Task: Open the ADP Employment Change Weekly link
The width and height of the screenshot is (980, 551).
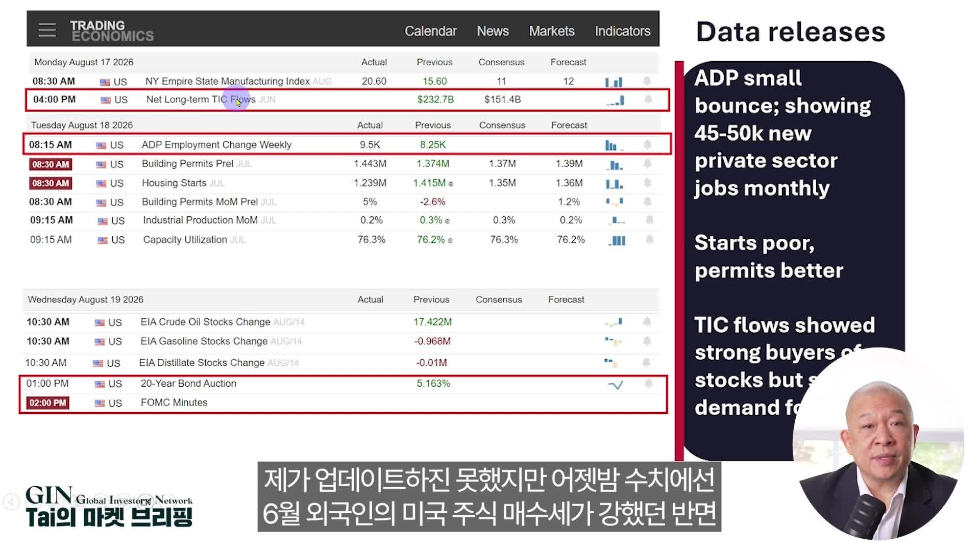Action: 216,145
